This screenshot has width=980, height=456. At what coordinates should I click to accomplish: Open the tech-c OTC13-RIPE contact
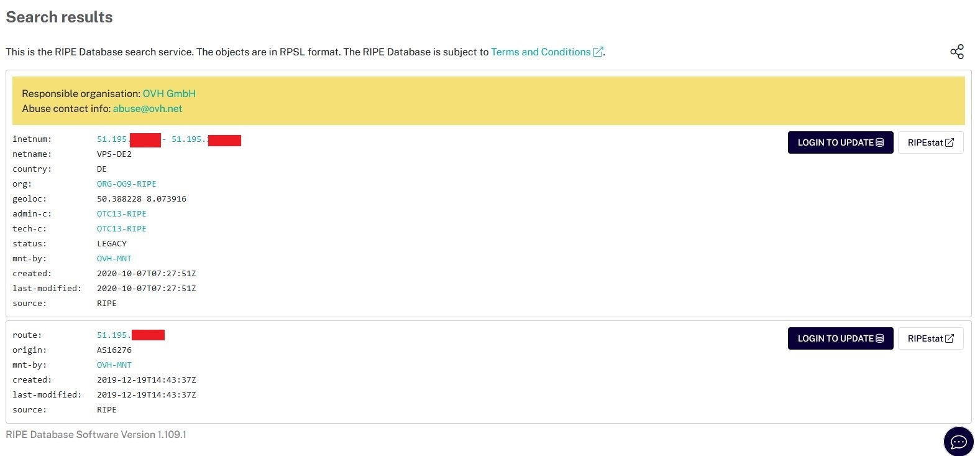point(121,229)
